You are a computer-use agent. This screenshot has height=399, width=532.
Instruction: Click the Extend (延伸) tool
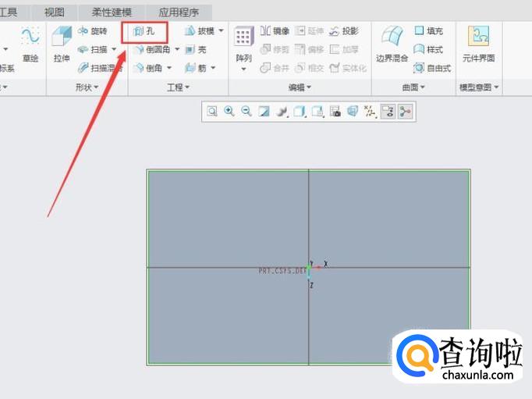310,31
